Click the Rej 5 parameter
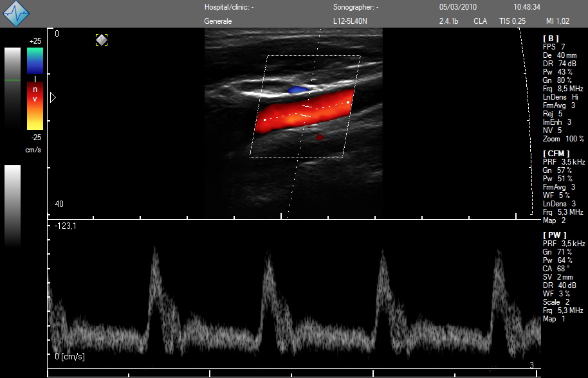588x378 pixels. [x=553, y=114]
